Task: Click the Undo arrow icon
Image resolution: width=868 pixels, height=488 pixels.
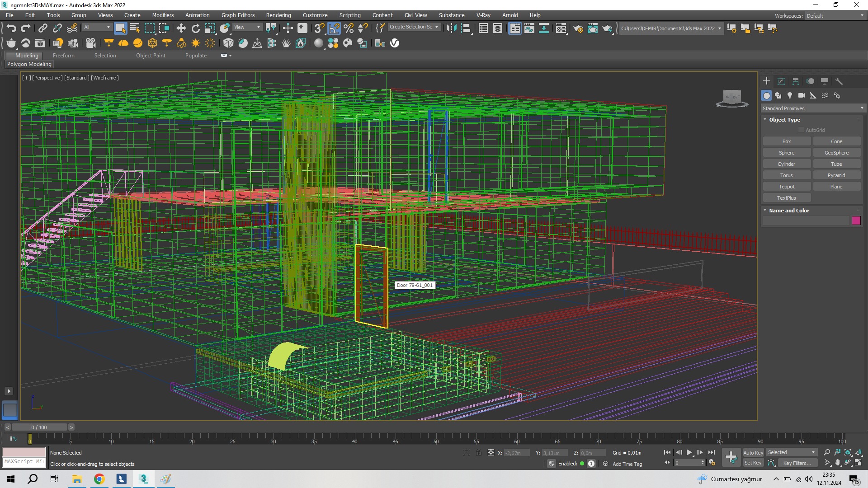Action: pos(11,28)
